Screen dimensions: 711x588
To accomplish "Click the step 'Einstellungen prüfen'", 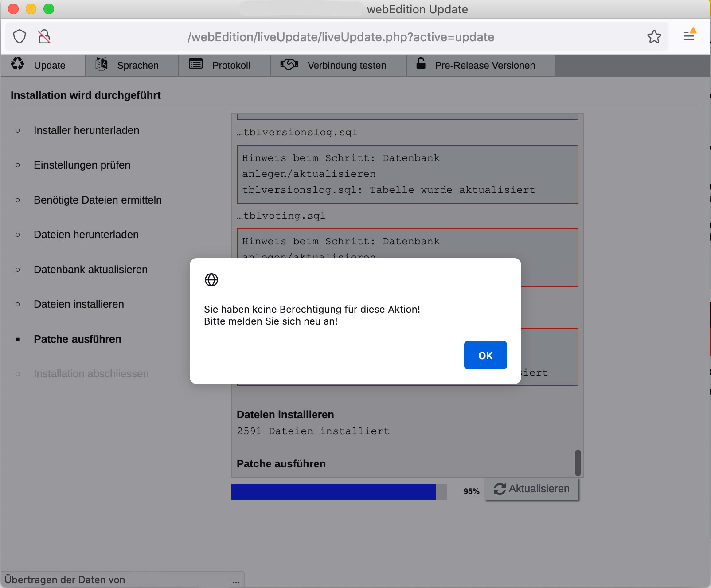I will (82, 165).
